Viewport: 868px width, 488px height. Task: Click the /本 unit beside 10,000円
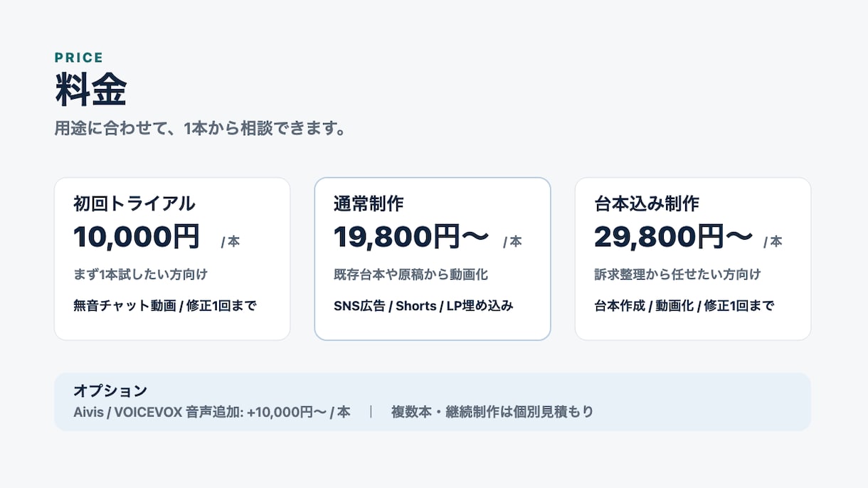point(230,242)
